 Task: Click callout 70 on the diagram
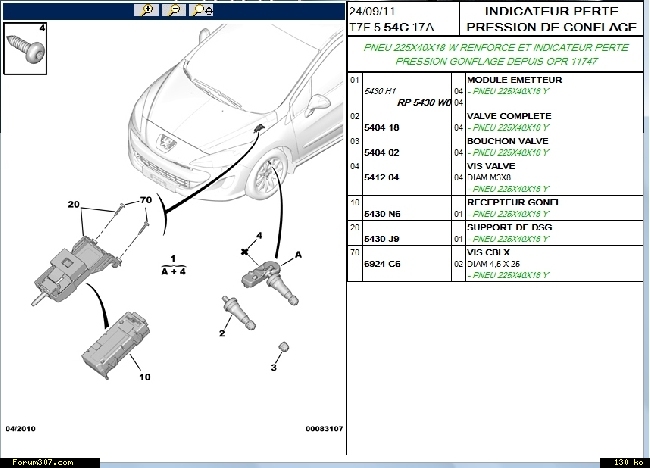click(146, 200)
